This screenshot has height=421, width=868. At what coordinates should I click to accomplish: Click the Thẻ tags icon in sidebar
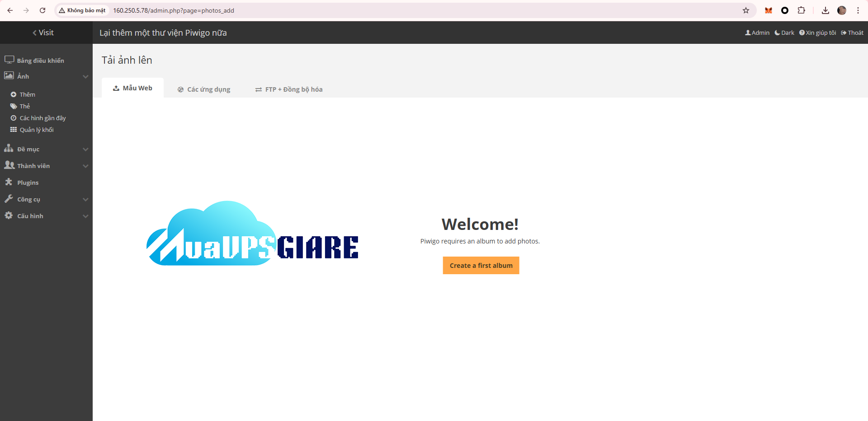click(x=14, y=107)
